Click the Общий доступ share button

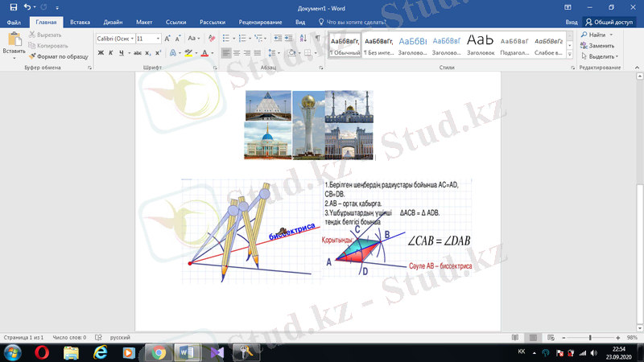point(610,23)
